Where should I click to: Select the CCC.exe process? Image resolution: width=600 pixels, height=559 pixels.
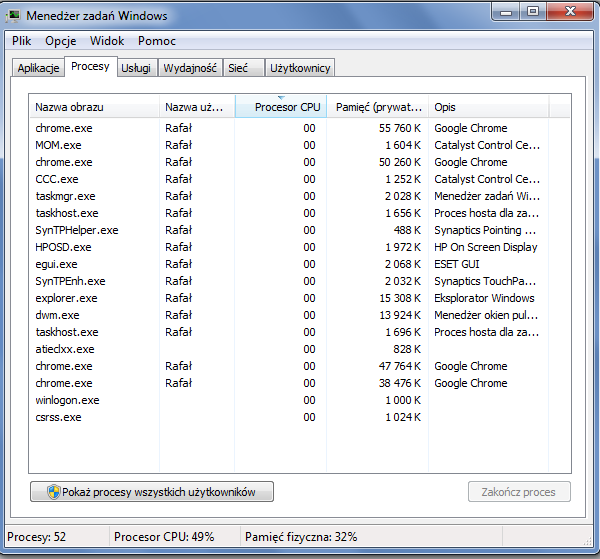pyautogui.click(x=300, y=179)
